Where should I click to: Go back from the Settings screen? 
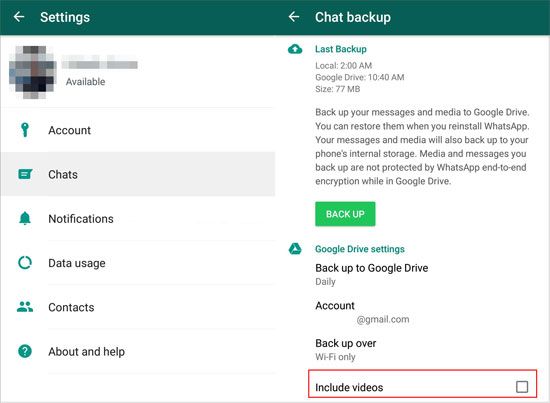[x=19, y=16]
